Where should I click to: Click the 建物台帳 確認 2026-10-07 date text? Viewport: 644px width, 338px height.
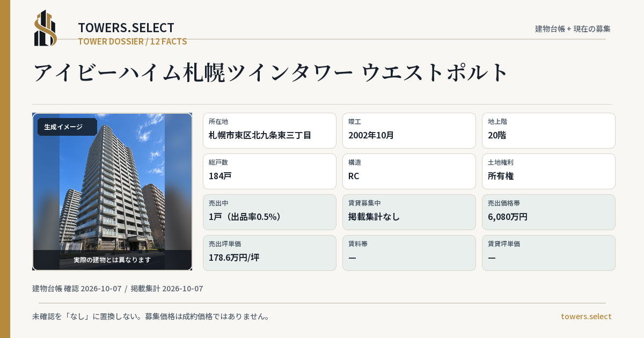coord(77,289)
